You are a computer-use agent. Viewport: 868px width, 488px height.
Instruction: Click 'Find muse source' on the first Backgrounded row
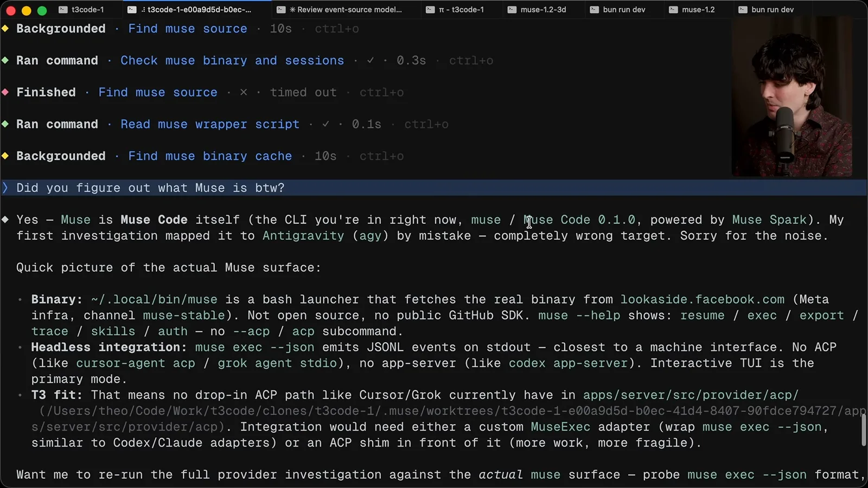188,29
